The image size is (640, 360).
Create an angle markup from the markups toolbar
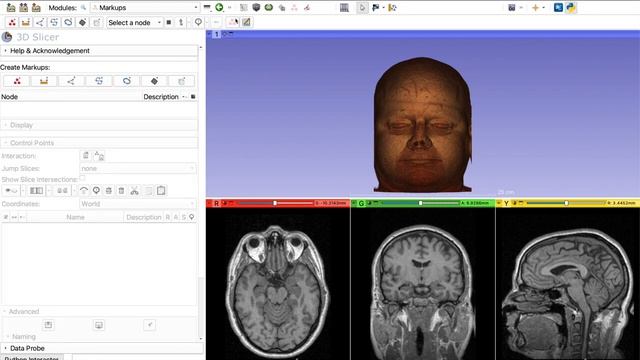point(40,22)
